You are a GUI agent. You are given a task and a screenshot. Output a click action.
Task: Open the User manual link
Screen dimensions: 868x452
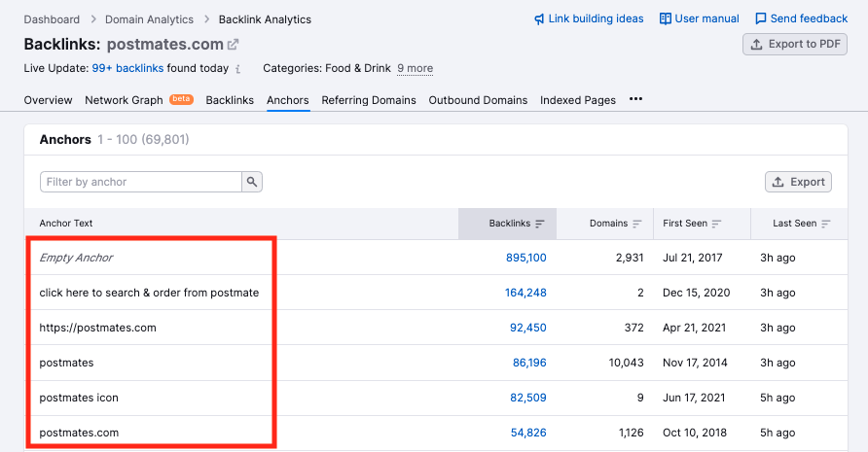699,18
